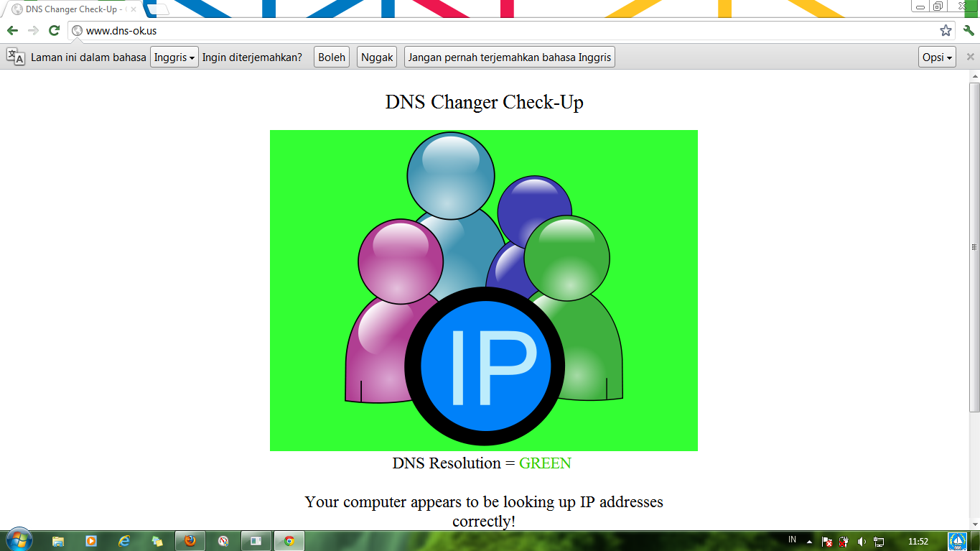
Task: Open a new tab
Action: tap(159, 9)
